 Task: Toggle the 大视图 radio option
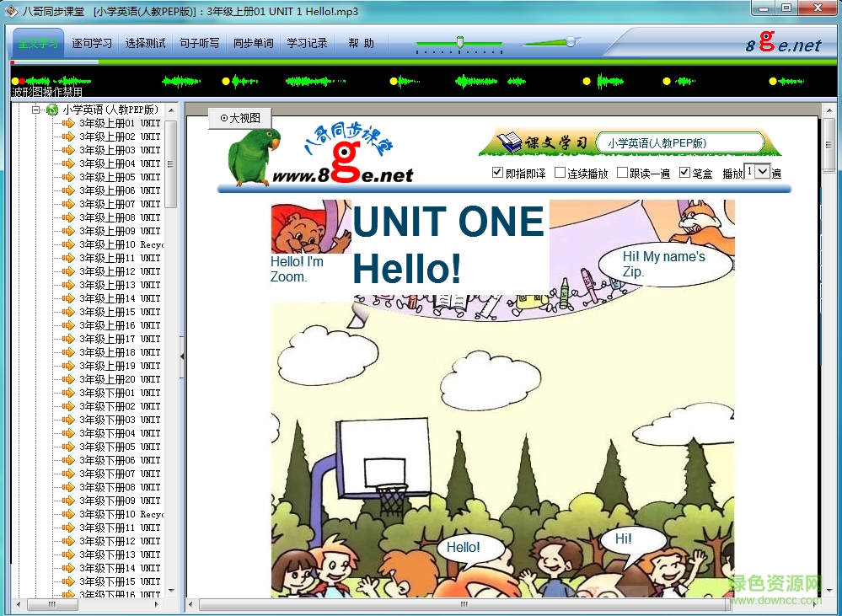[x=240, y=118]
